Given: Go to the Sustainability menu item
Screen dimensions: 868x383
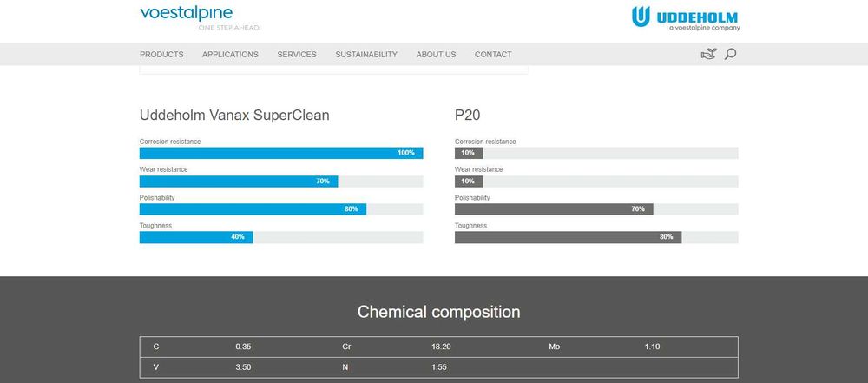Looking at the screenshot, I should [x=366, y=54].
